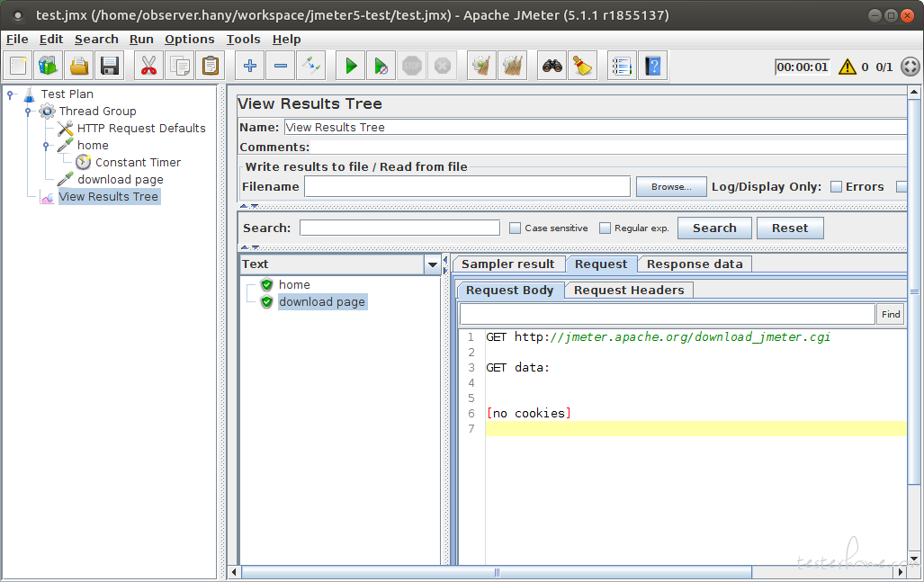The image size is (924, 582).
Task: Select HTTP Request Defaults element
Action: 141,129
